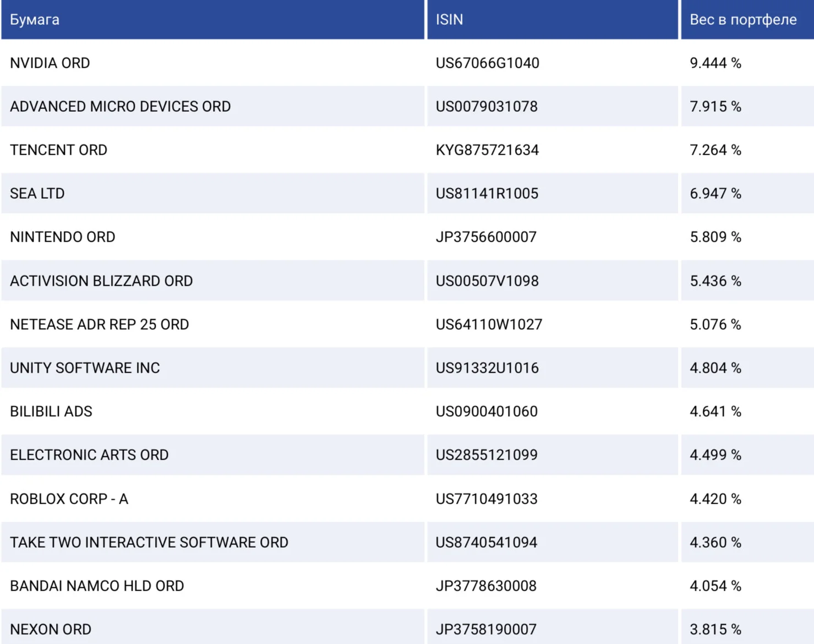The image size is (814, 644).
Task: Select the 4.360 % weight value
Action: point(715,543)
